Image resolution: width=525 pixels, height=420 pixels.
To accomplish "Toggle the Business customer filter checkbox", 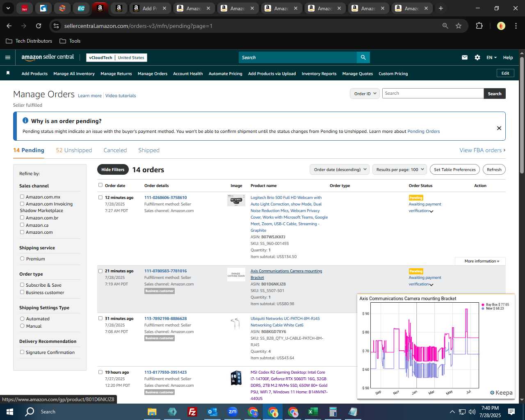I will tap(22, 292).
